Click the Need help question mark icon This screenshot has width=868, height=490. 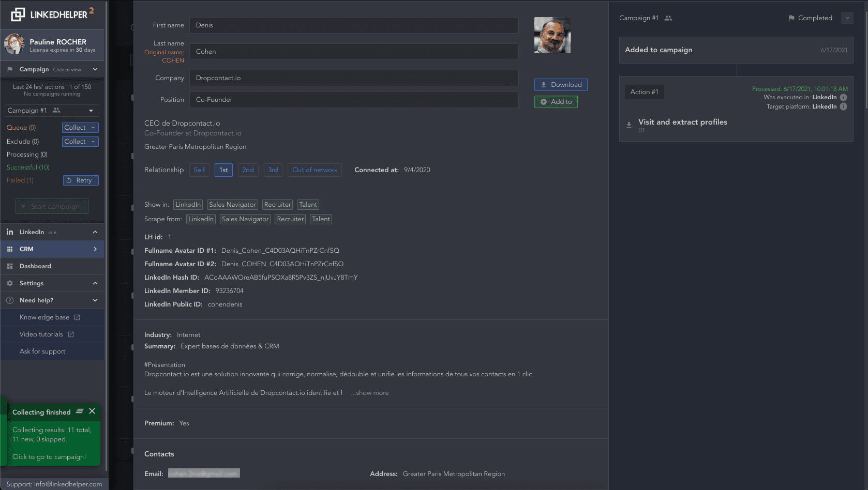pos(10,300)
